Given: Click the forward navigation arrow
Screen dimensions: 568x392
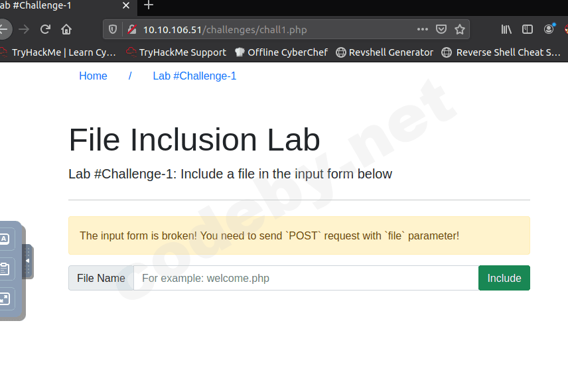Looking at the screenshot, I should click(x=24, y=29).
